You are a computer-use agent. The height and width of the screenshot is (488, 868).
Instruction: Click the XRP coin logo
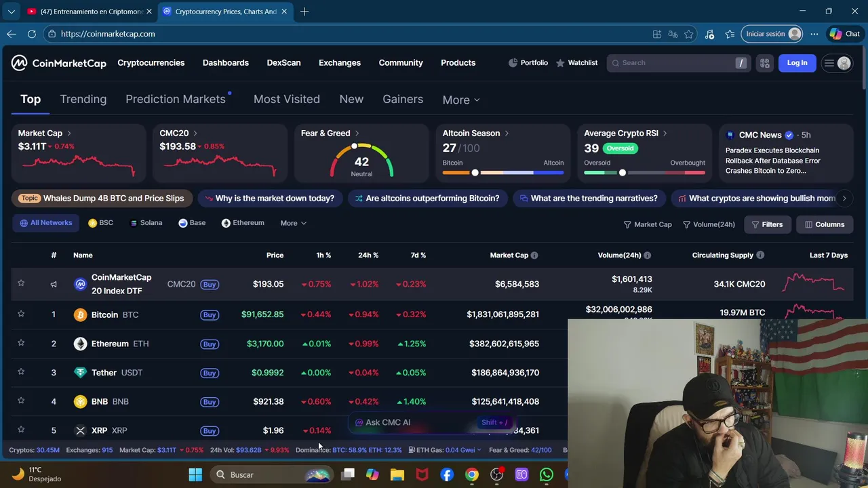[80, 430]
